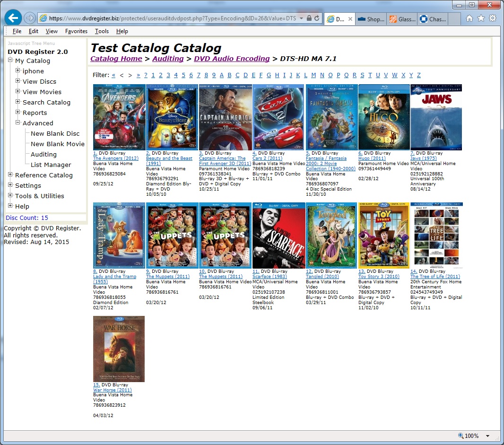Click the DVD Audio Encoding breadcrumb link
504x445 pixels.
(232, 59)
